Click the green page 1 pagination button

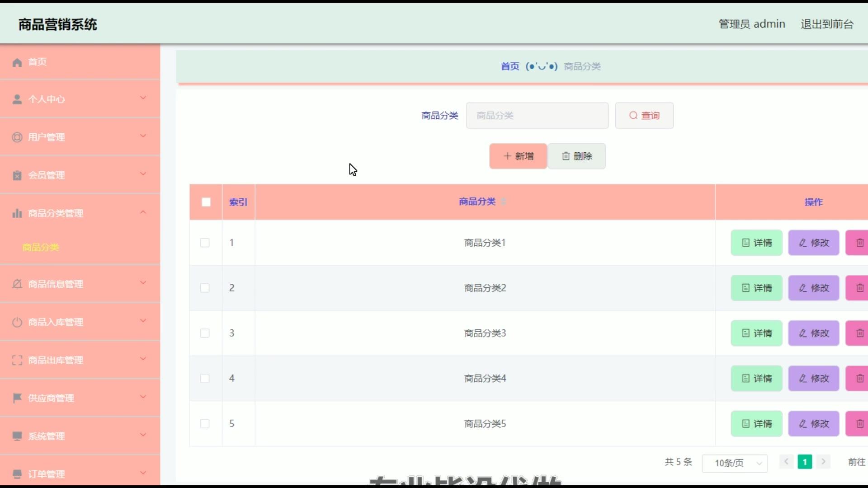pyautogui.click(x=805, y=462)
